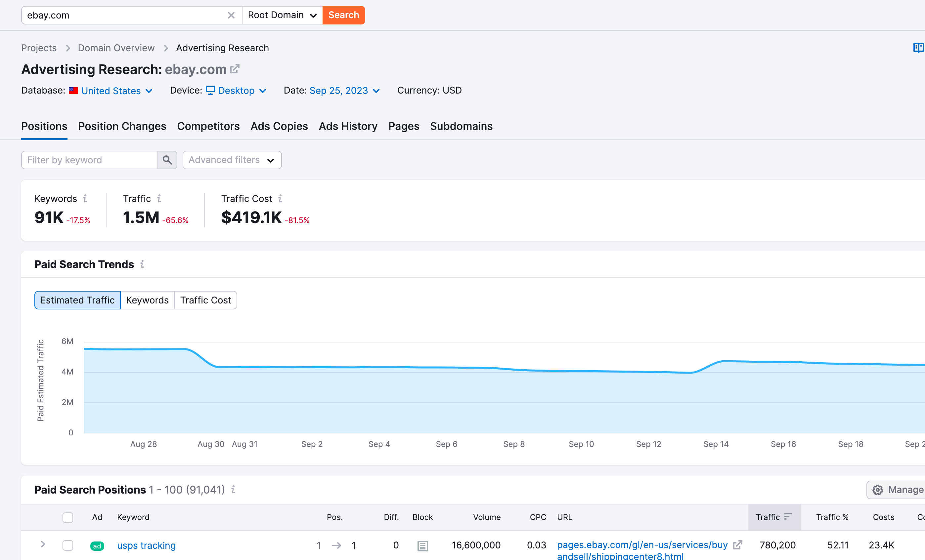This screenshot has height=560, width=925.
Task: Select the Traffic Cost trend tab
Action: point(205,300)
